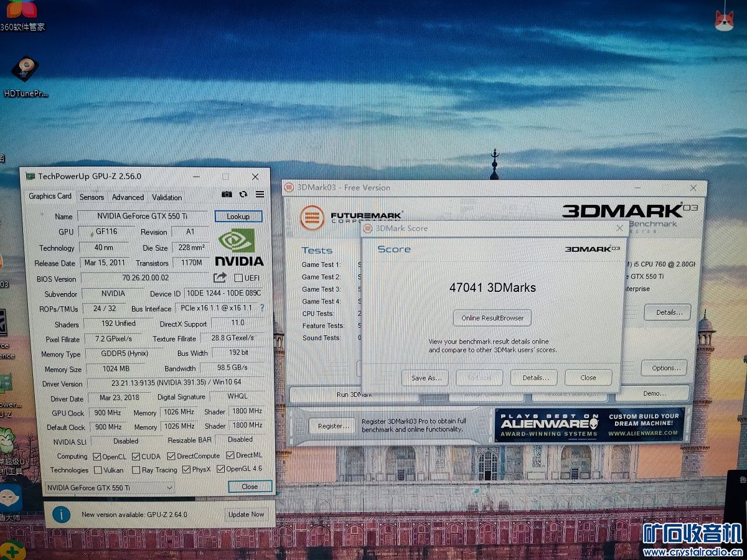Click the BIOS Version field 70.26.20.00.02

[x=146, y=278]
